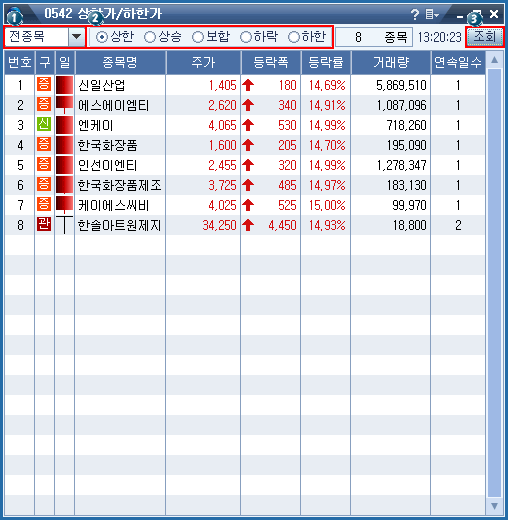
Task: Open the title bar menu list icon
Action: [432, 14]
